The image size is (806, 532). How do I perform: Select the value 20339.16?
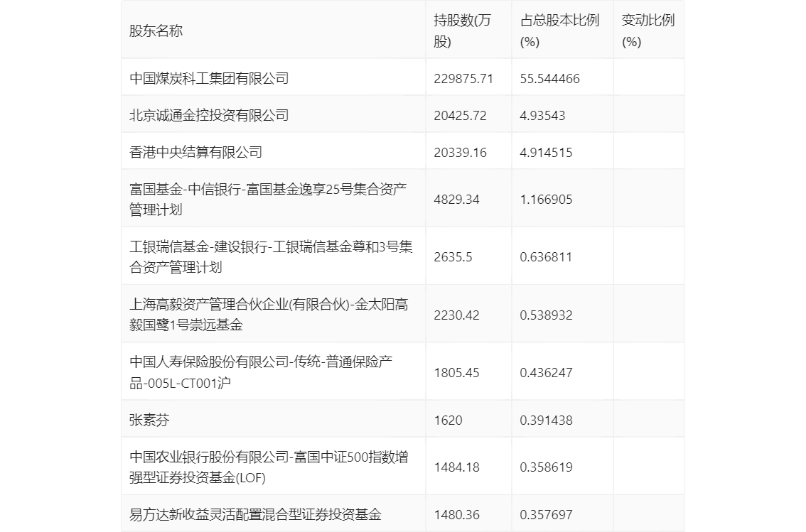coord(460,153)
